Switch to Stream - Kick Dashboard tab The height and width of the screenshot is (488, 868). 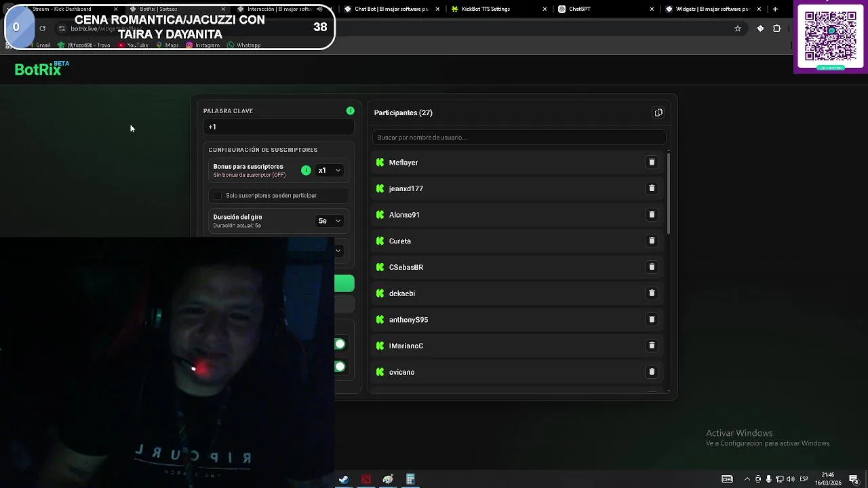pos(66,9)
